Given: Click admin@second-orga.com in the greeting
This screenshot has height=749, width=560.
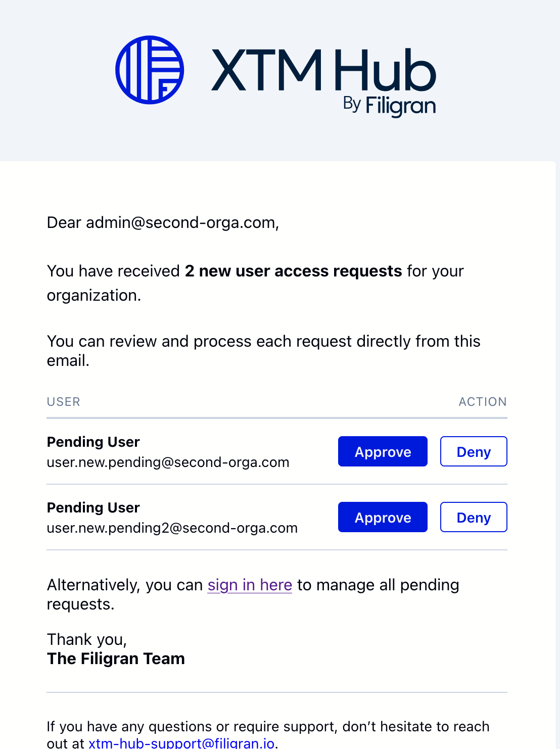Looking at the screenshot, I should (x=181, y=223).
